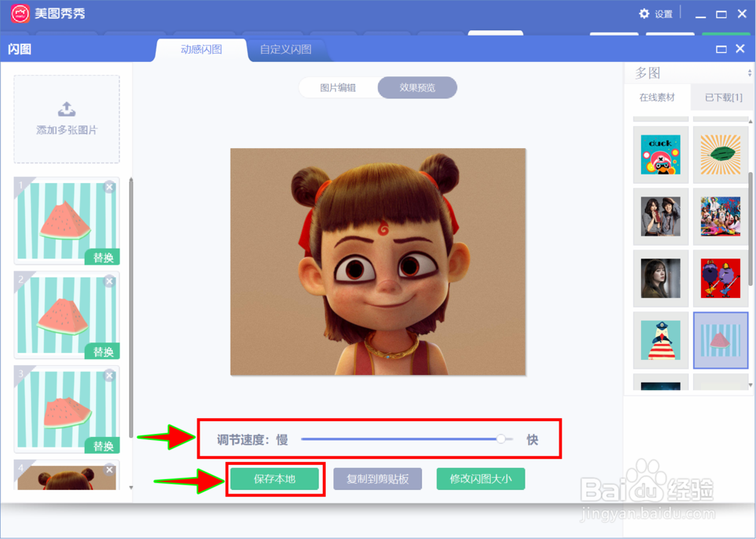Replace image in frame 2 via 替换

(103, 352)
